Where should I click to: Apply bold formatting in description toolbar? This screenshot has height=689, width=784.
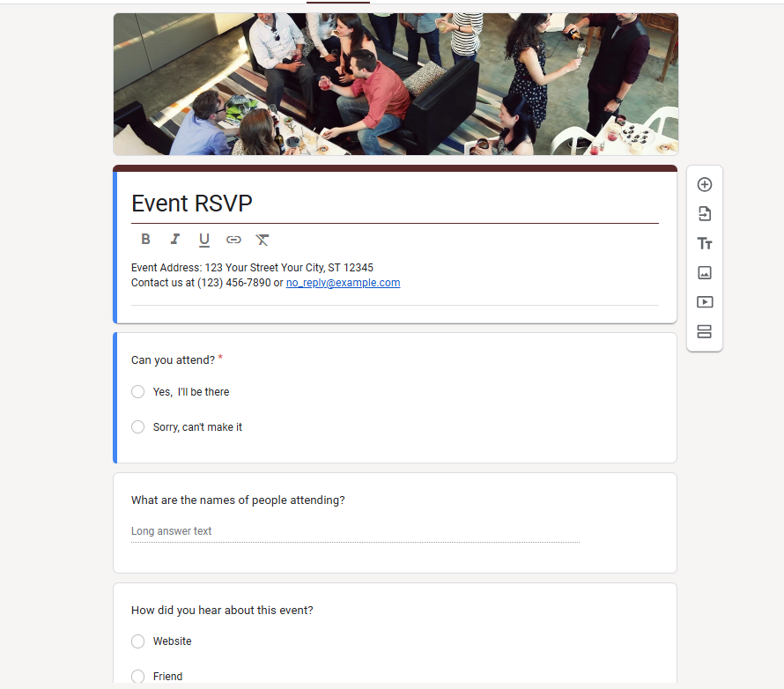(145, 239)
